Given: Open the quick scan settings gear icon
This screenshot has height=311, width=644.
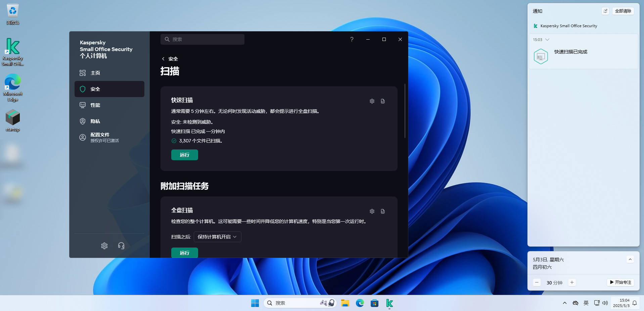Looking at the screenshot, I should click(x=372, y=101).
